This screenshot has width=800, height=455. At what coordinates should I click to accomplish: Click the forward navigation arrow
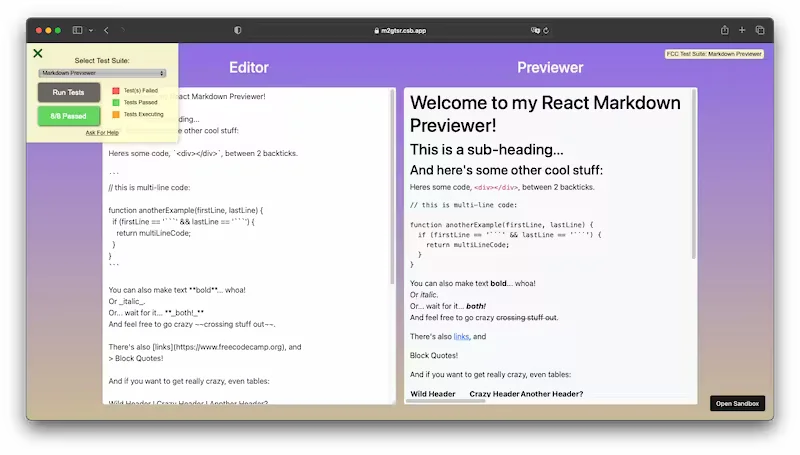coord(122,30)
